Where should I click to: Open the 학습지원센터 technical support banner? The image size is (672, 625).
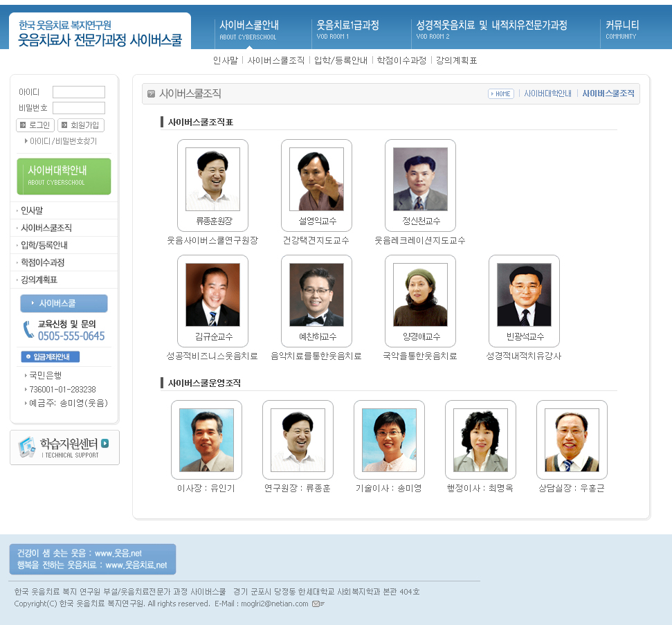pos(65,447)
